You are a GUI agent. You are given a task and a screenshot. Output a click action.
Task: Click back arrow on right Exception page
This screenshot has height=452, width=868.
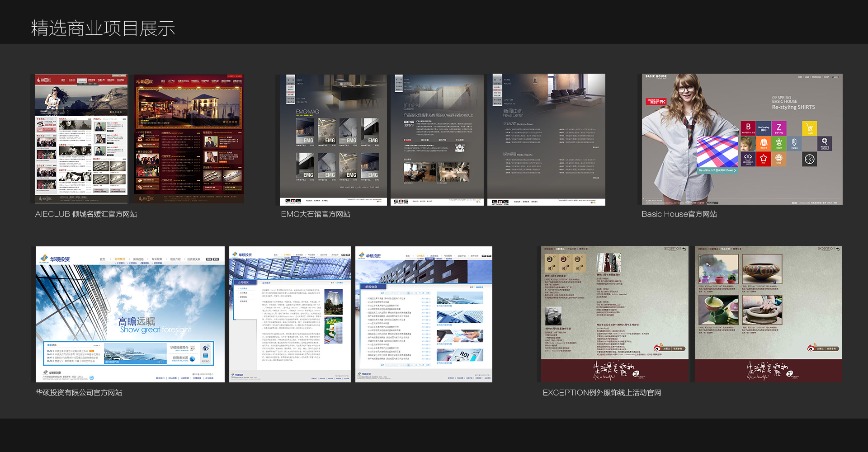pos(838,250)
